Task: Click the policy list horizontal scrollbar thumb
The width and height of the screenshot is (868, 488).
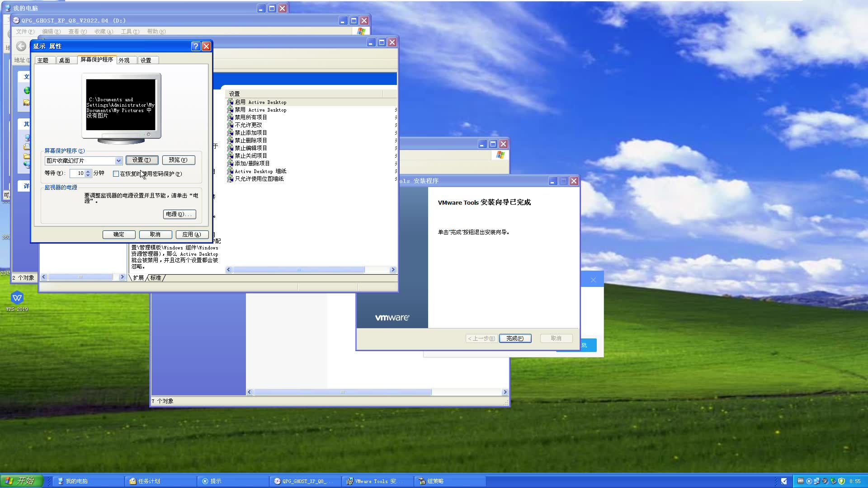Action: coord(299,270)
